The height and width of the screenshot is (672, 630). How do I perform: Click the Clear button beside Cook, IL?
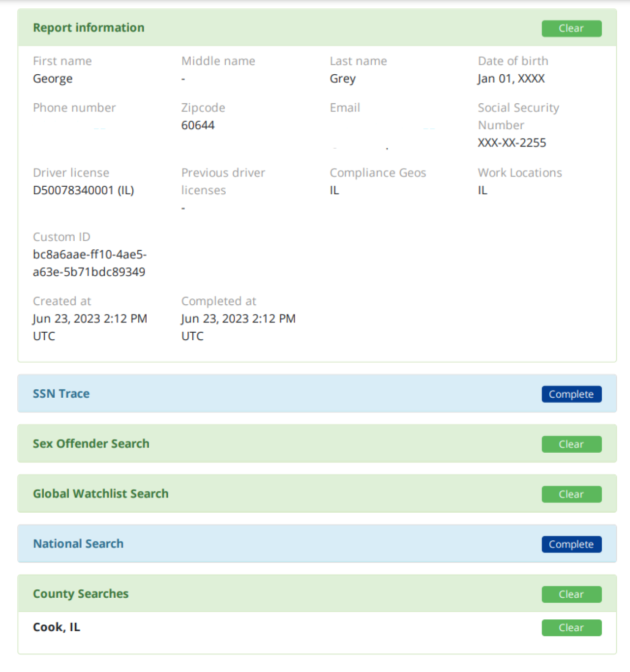[571, 627]
